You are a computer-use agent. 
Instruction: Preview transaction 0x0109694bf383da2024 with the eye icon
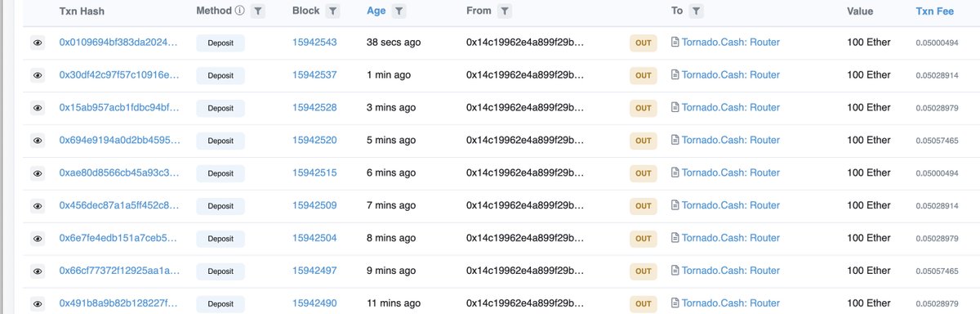[x=38, y=43]
